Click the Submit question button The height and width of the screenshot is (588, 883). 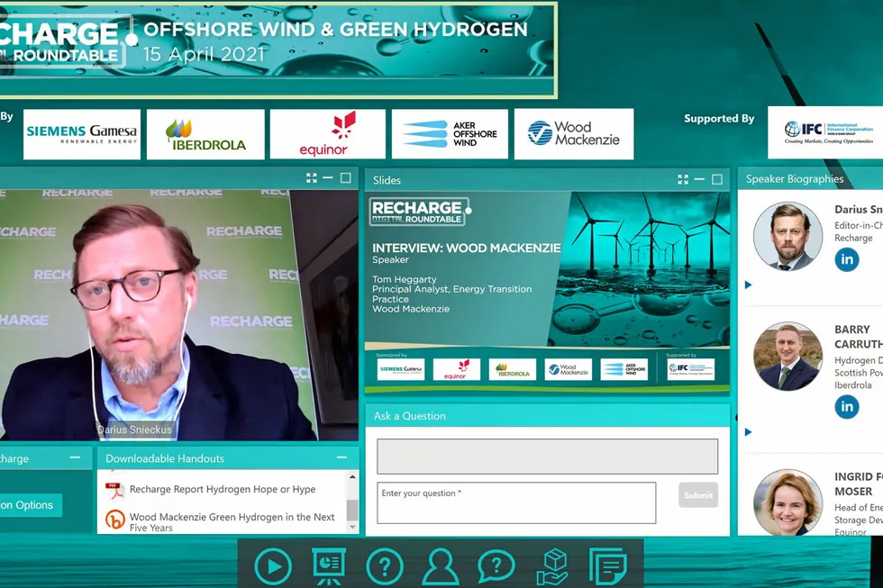pos(698,495)
